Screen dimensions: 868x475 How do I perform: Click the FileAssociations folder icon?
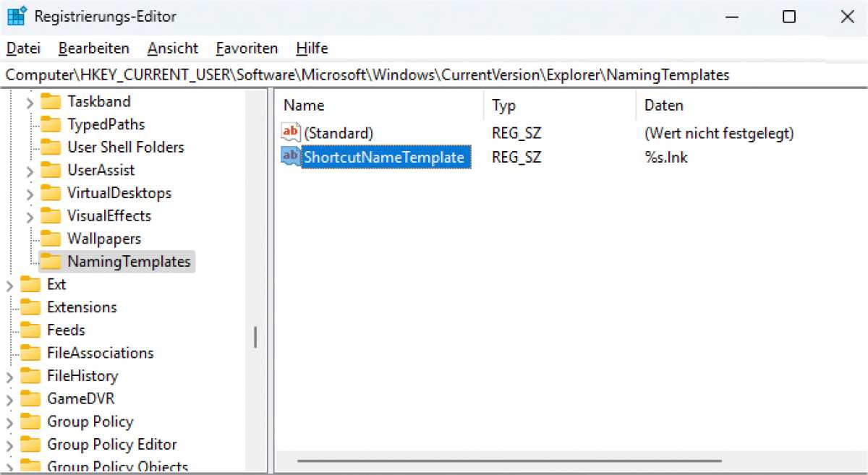(x=30, y=353)
